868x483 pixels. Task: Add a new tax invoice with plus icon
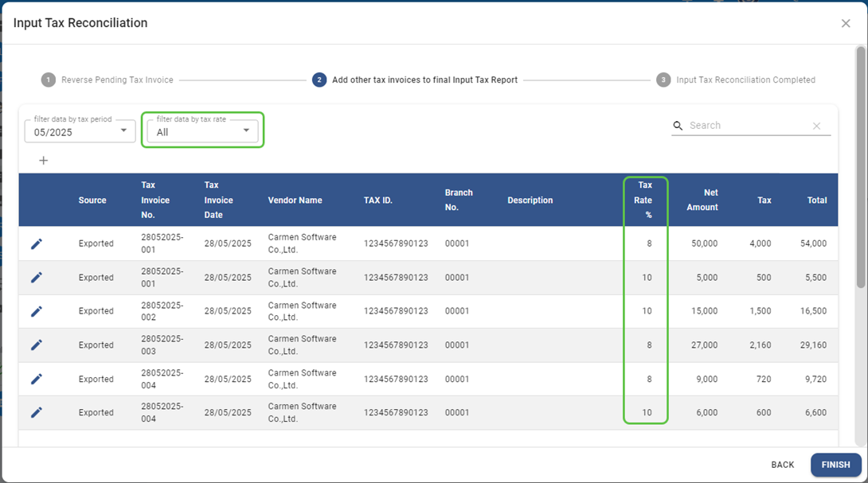(x=44, y=161)
